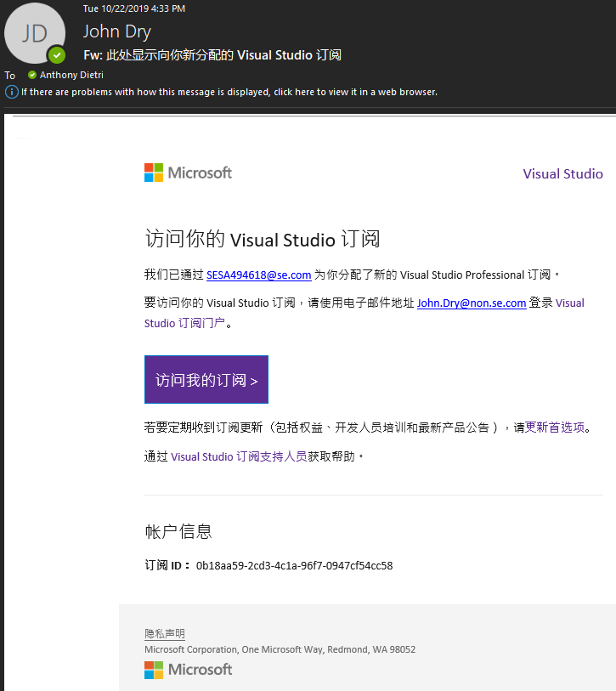Click the blue info circle icon
Screen dimensions: 616x691
pos(11,92)
